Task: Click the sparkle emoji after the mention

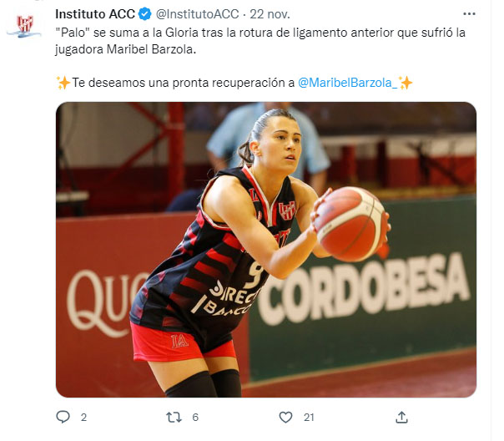Action: 406,83
